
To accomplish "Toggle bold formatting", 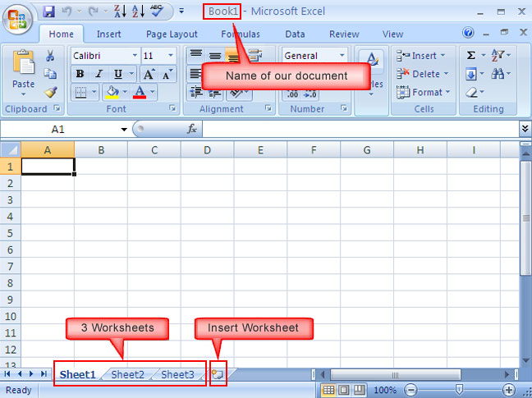I will click(x=80, y=74).
